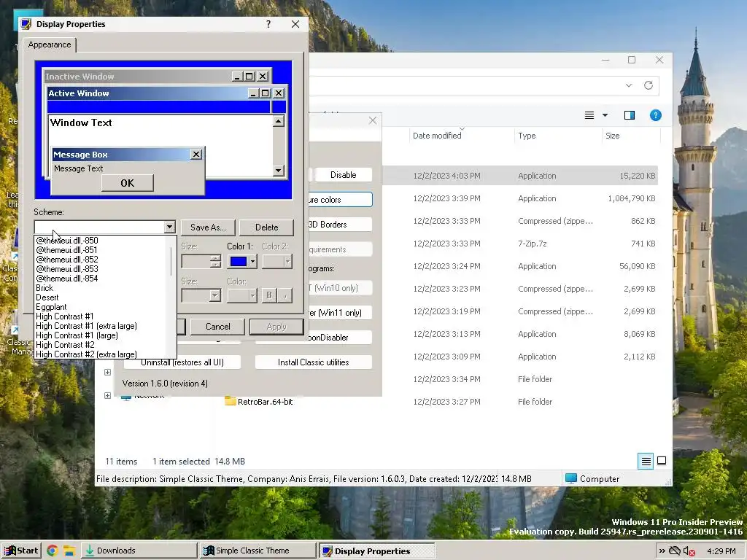This screenshot has height=560, width=747.
Task: Expand the tree node above Network
Action: 108,373
